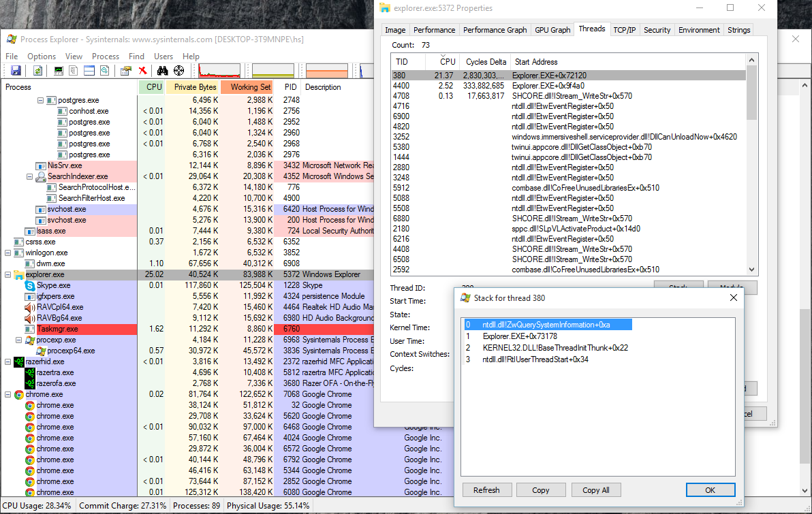812x514 pixels.
Task: Click the physical memory mini graph in toolbar
Action: pos(327,71)
